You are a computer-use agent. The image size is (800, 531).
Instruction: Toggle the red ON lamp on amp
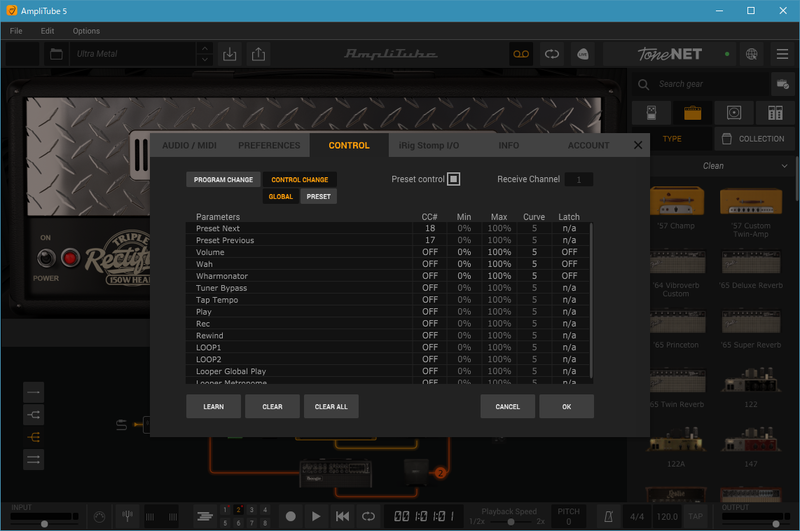(x=70, y=258)
